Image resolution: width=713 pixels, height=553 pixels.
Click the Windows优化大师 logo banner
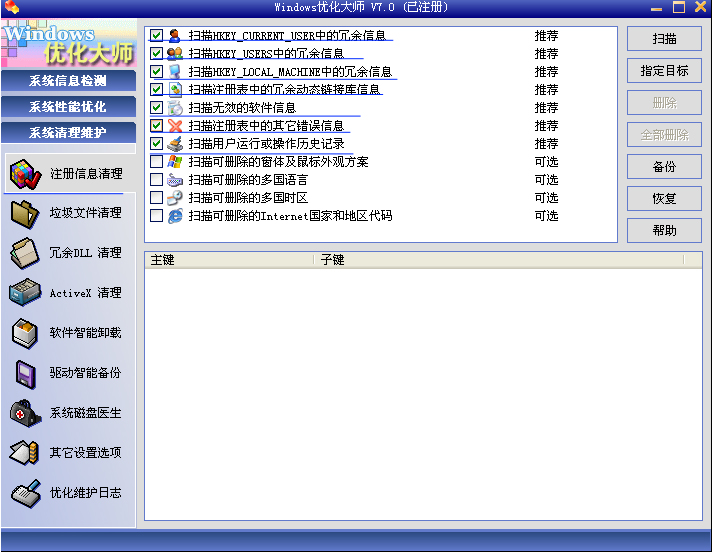(69, 44)
